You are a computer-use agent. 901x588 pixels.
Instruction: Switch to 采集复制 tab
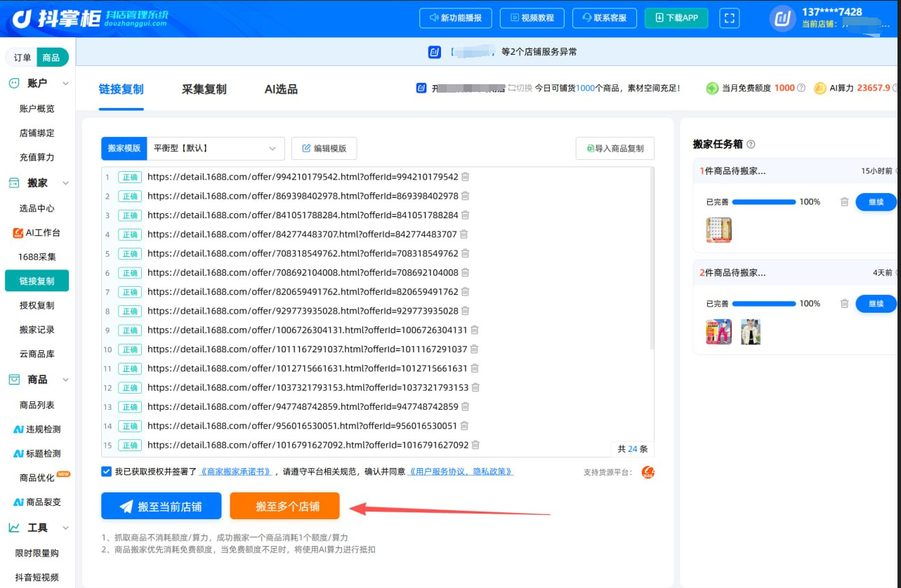[204, 89]
